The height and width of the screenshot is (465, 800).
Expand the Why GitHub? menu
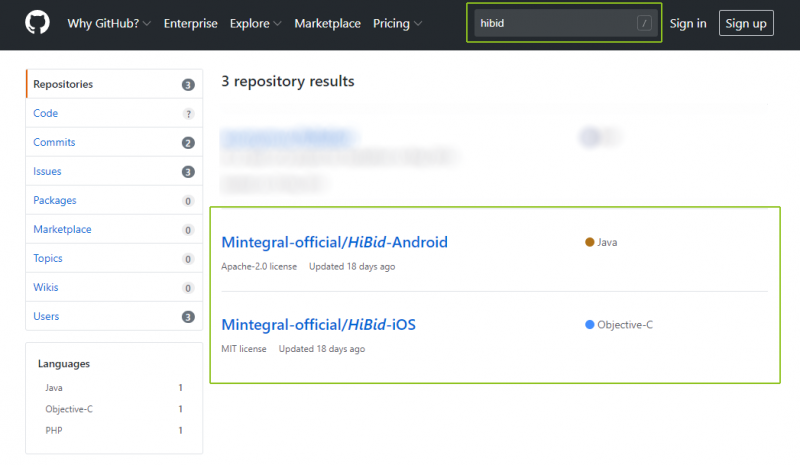(x=109, y=23)
